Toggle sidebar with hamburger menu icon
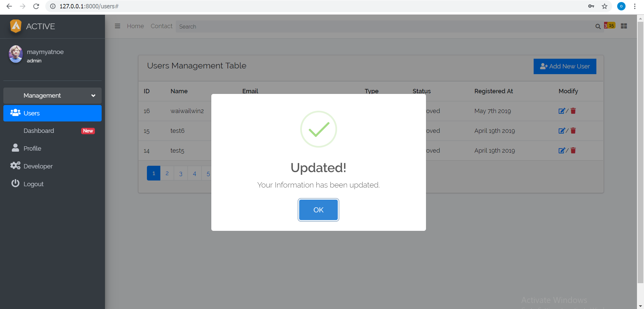This screenshot has width=644, height=309. coord(117,26)
